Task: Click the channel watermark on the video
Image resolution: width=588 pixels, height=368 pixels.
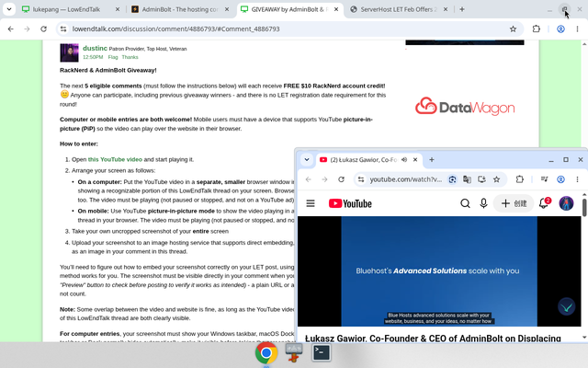Action: (566, 306)
